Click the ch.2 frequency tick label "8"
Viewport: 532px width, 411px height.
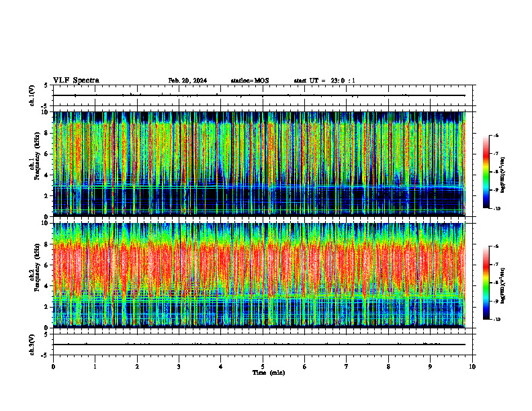pos(47,244)
